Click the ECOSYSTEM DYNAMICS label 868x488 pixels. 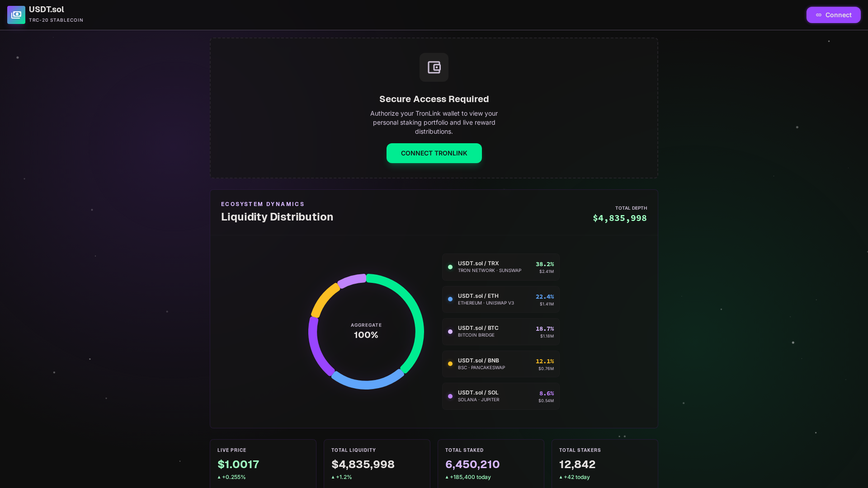point(263,204)
